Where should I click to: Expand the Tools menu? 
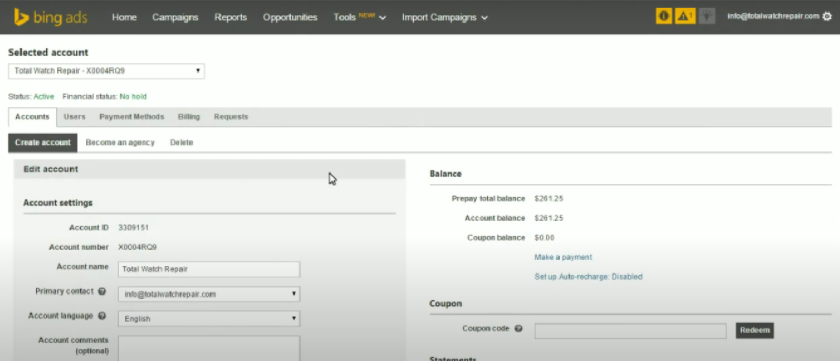pyautogui.click(x=359, y=17)
